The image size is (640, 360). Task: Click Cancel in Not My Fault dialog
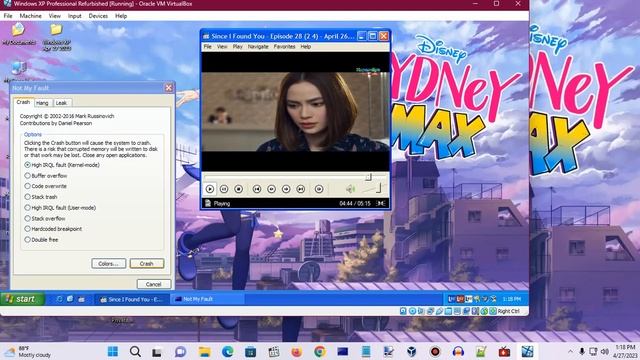tap(153, 284)
